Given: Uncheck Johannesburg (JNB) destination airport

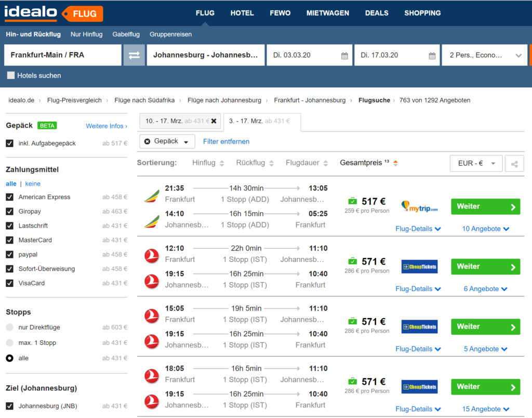Looking at the screenshot, I should point(9,406).
